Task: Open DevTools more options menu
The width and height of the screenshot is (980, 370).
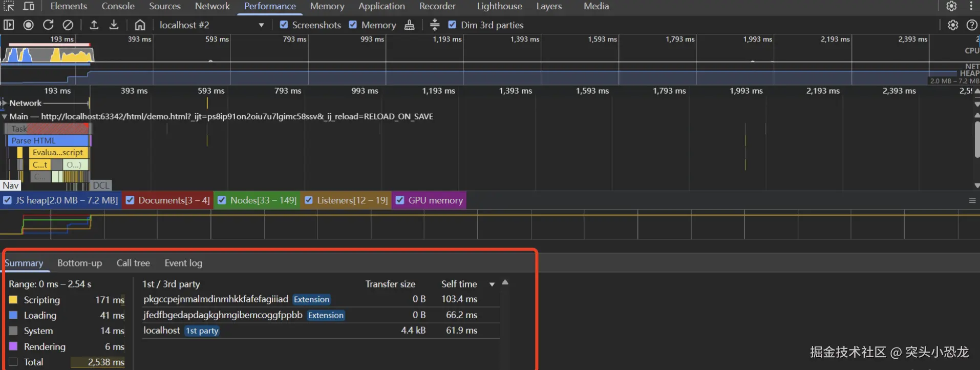Action: [971, 6]
